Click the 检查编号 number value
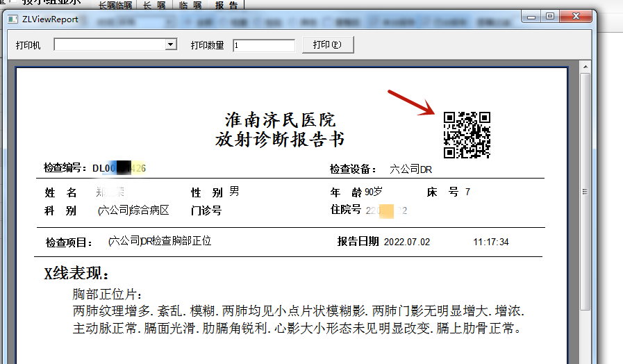 coord(119,168)
